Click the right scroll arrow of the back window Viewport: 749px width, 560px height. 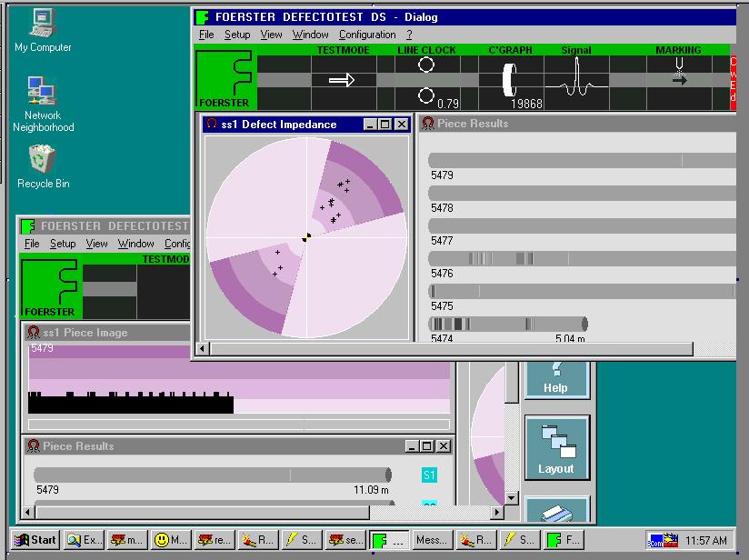point(497,513)
